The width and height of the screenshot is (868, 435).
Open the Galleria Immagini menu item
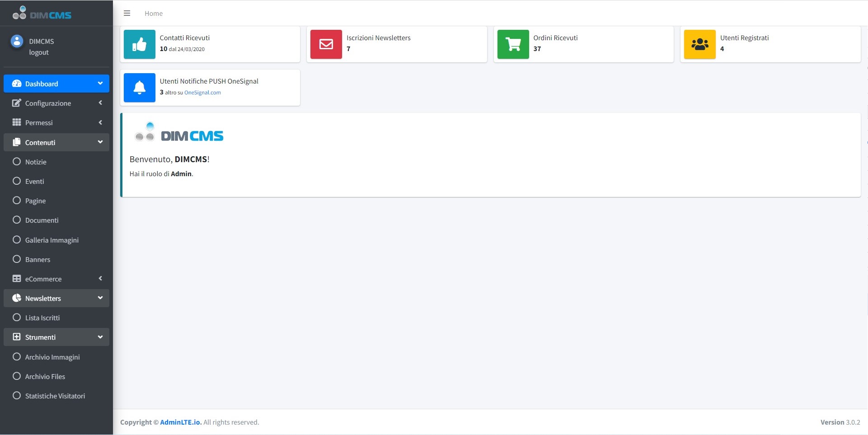coord(56,240)
